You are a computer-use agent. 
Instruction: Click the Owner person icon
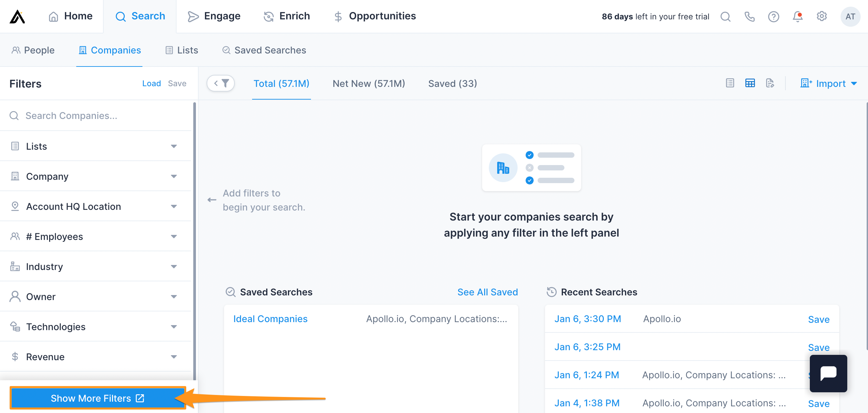point(15,296)
